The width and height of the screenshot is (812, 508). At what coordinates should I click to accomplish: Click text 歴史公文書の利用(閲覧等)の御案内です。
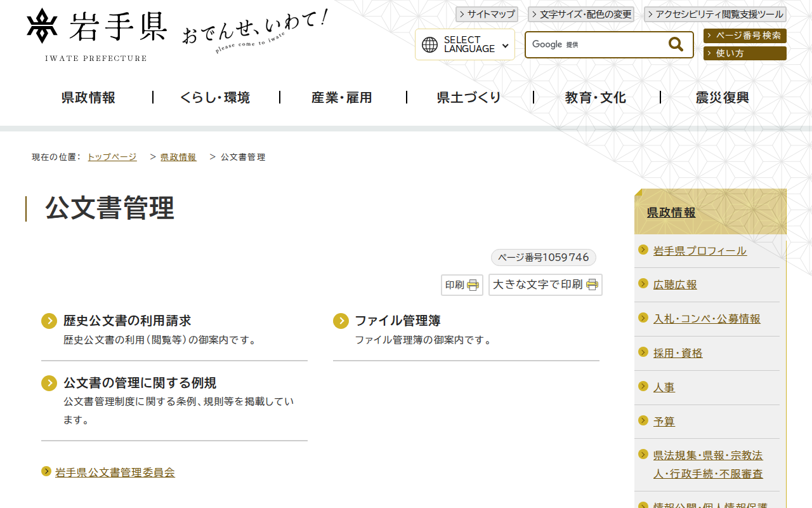(x=161, y=340)
